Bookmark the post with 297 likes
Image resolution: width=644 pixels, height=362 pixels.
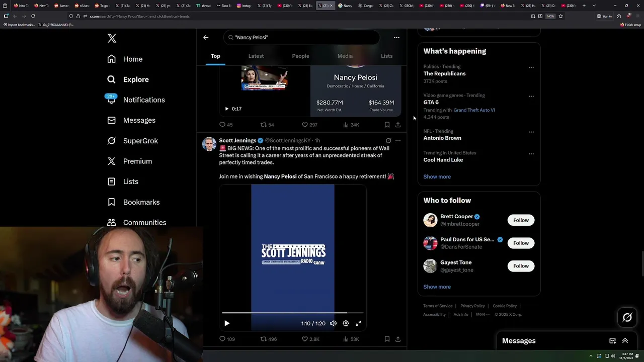tap(387, 125)
